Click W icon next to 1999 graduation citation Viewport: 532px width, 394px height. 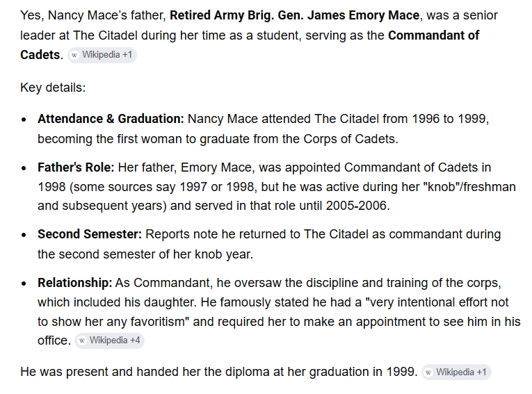click(429, 372)
